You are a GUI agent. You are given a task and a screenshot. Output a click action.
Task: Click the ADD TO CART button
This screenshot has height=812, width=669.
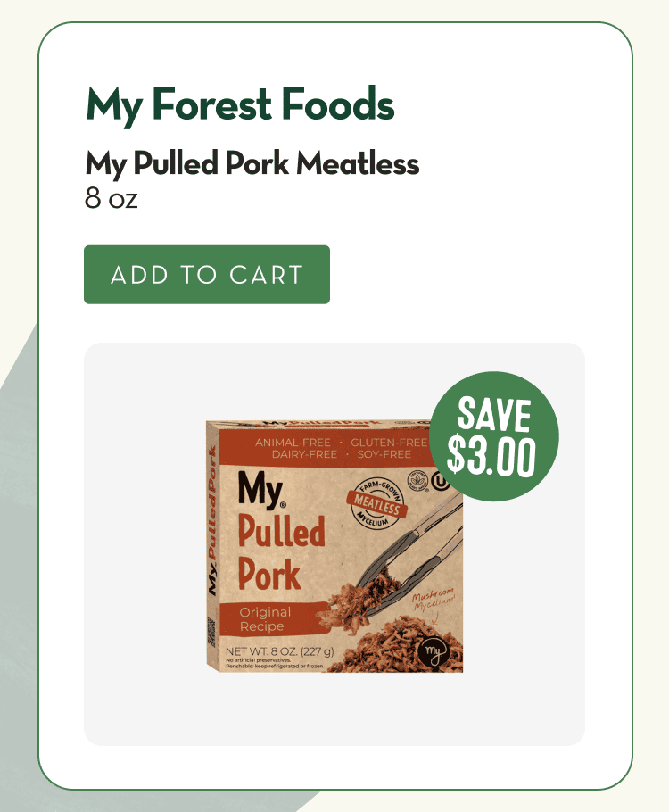click(x=206, y=275)
